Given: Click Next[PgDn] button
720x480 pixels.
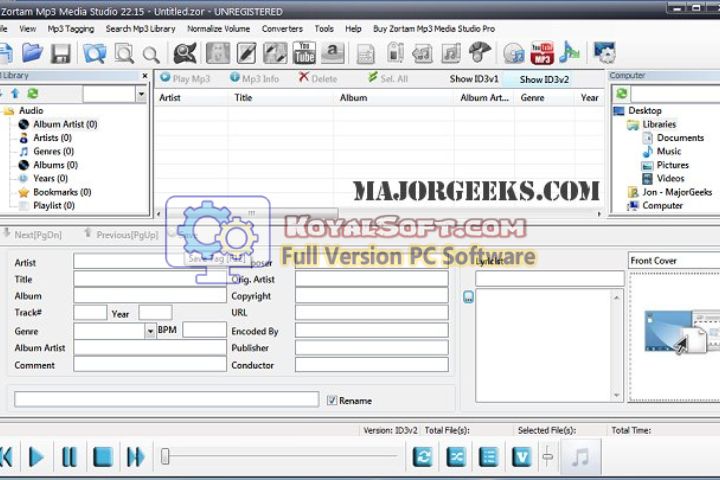Looking at the screenshot, I should [32, 235].
